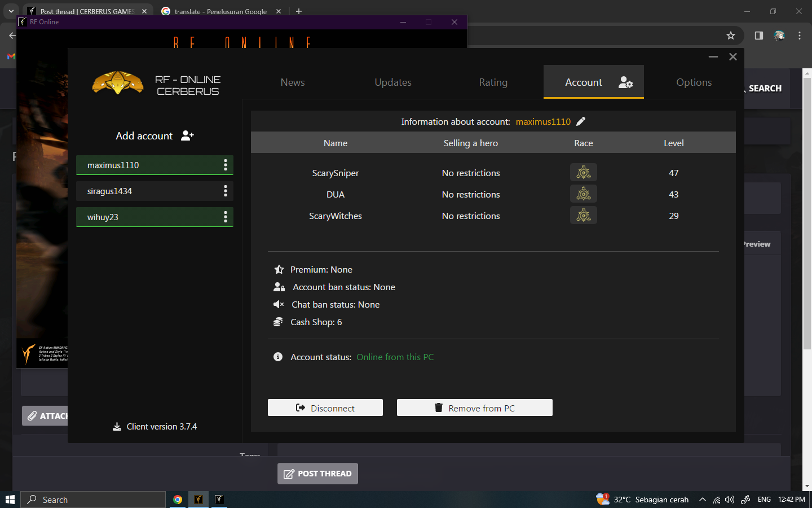Image resolution: width=812 pixels, height=508 pixels.
Task: Open Windows Start menu
Action: (x=10, y=500)
